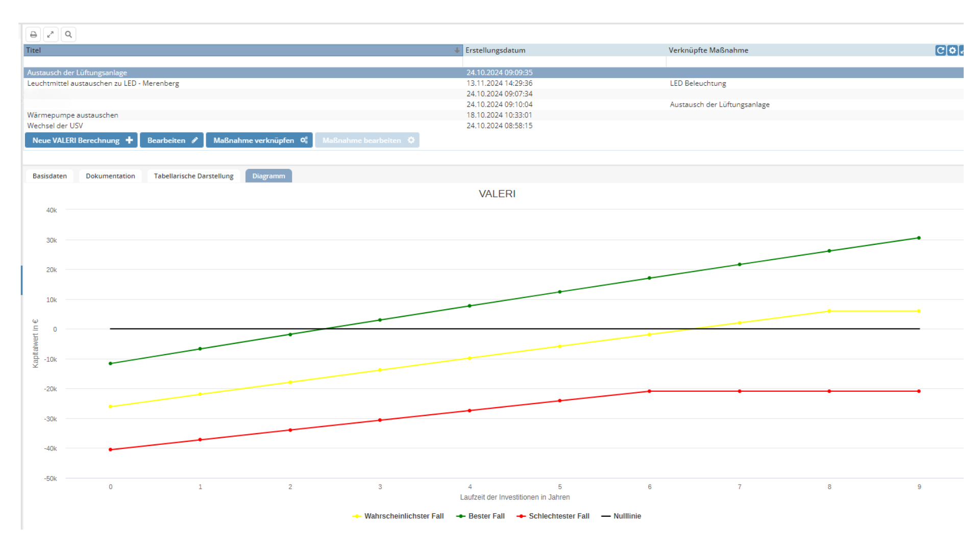
Task: Click red Schlechtester Fall point at year 6
Action: coord(649,391)
